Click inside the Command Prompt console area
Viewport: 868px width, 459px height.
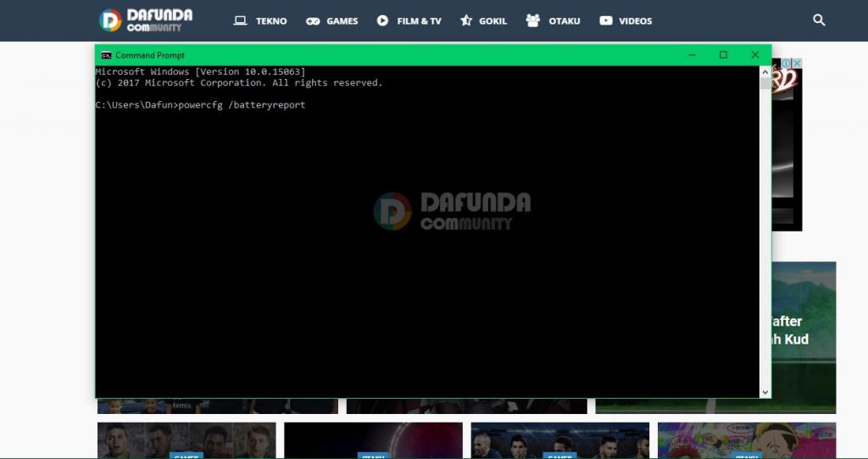click(424, 255)
